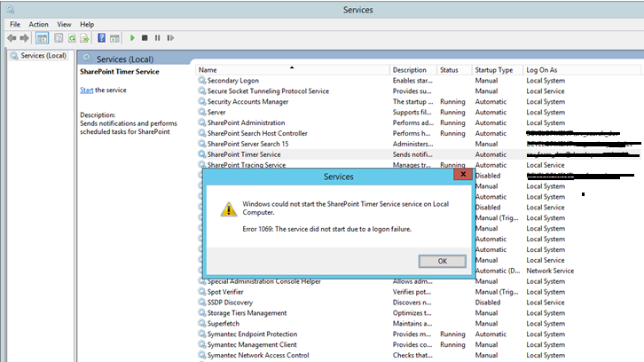644x362 pixels.
Task: Select the Superfetch service name
Action: coord(223,324)
